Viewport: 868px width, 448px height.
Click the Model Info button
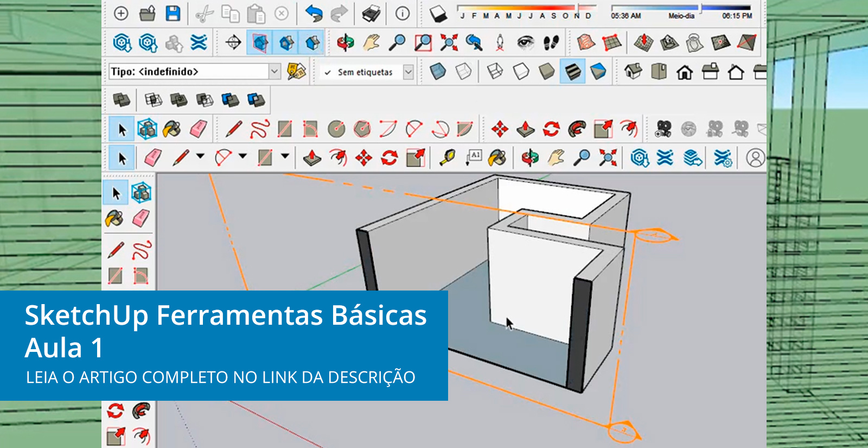403,14
